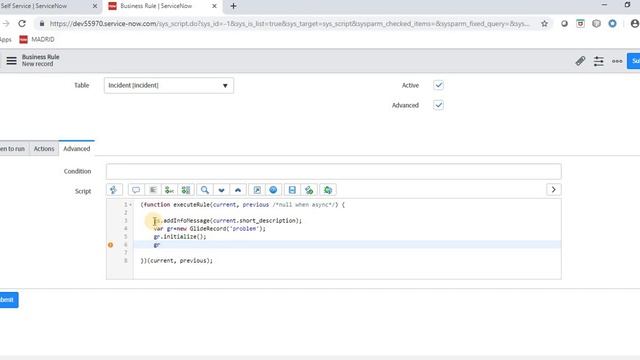Open the MADRID bookmark
This screenshot has height=360, width=640.
click(37, 39)
